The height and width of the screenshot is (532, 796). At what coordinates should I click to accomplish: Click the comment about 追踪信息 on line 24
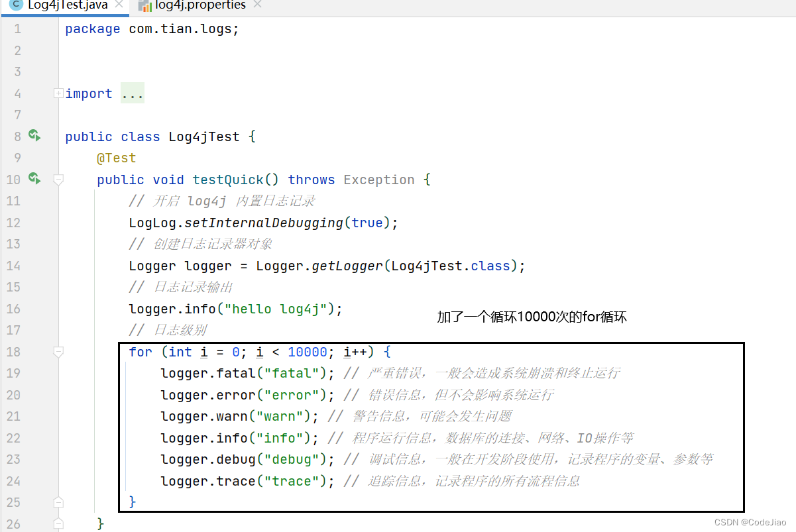[x=462, y=481]
